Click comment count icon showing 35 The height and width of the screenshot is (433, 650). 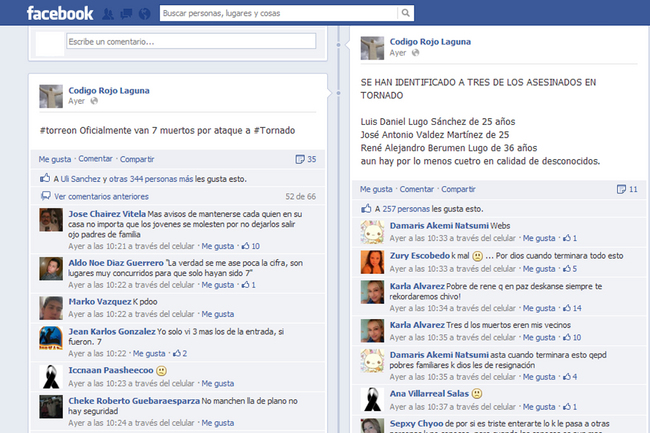[x=306, y=159]
